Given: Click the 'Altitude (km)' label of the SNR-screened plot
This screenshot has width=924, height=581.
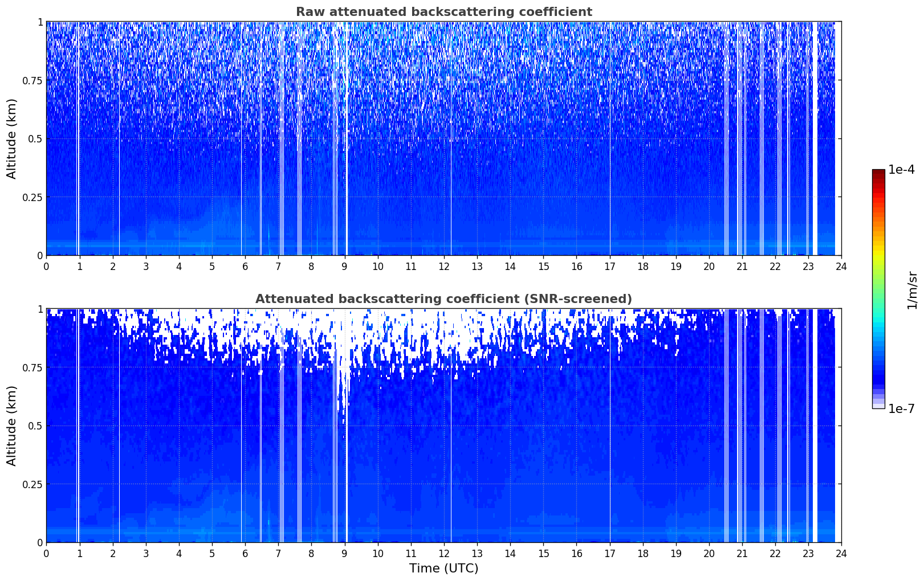Looking at the screenshot, I should (x=12, y=425).
